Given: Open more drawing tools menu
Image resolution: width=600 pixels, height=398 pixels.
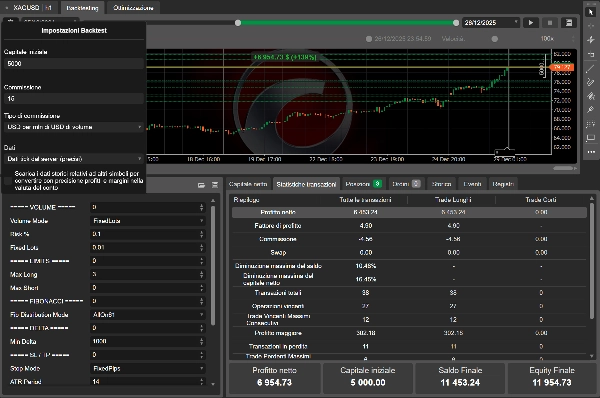Looking at the screenshot, I should pyautogui.click(x=591, y=152).
